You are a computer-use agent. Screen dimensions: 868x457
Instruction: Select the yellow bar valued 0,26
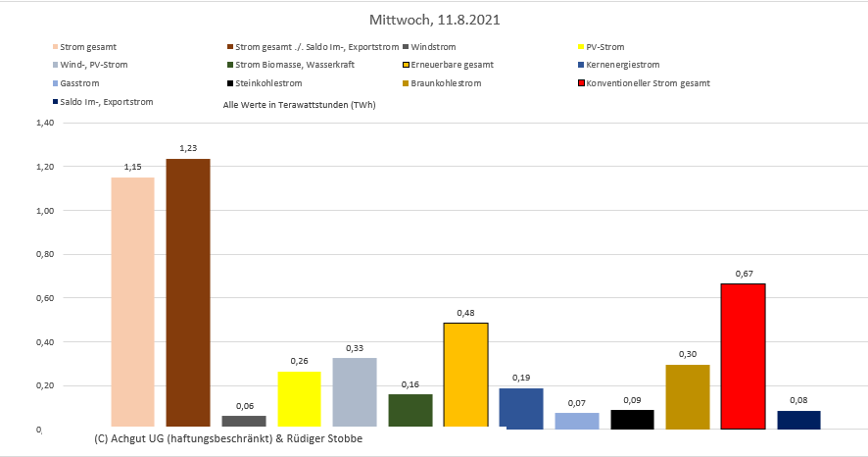[299, 399]
